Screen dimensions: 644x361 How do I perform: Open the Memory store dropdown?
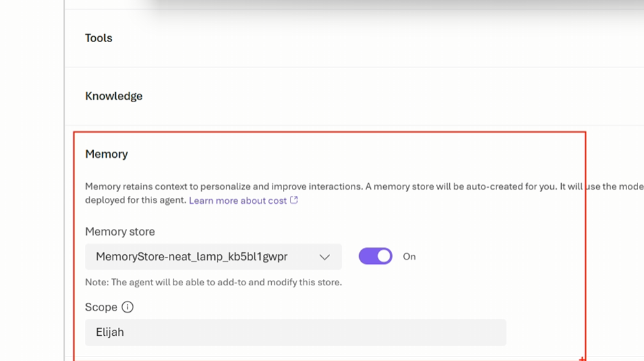[213, 257]
